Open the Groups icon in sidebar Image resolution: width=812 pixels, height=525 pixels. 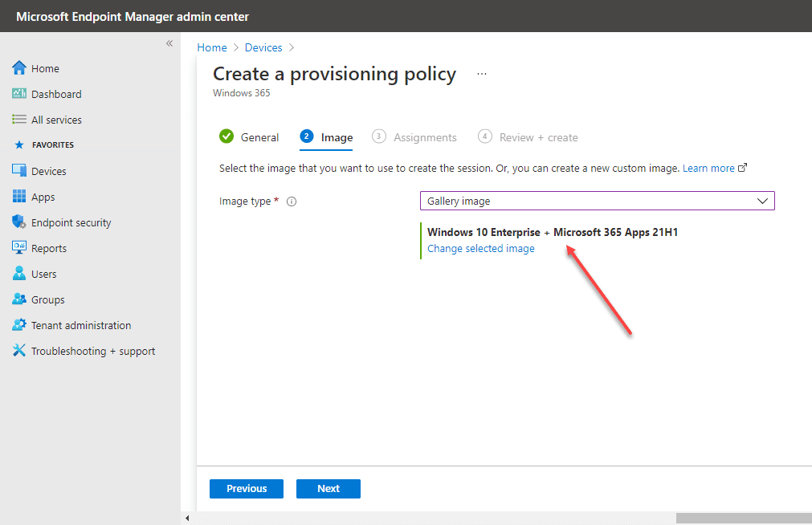pyautogui.click(x=19, y=299)
